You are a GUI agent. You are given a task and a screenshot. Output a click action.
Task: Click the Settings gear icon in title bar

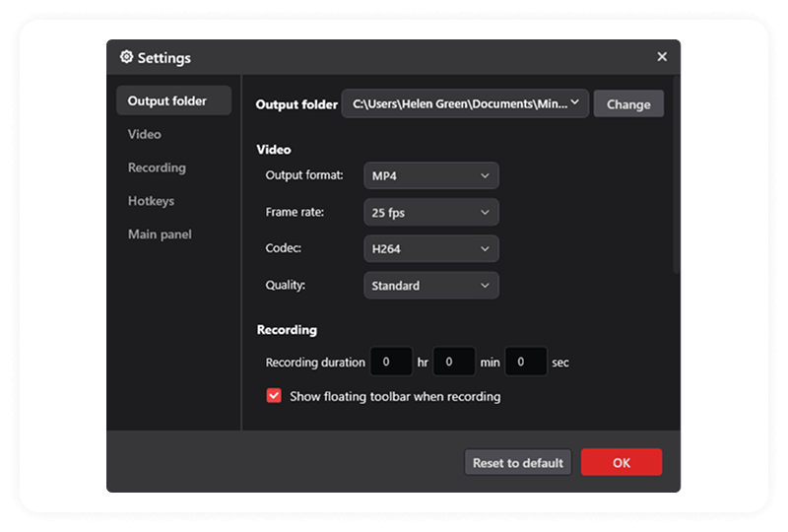126,57
